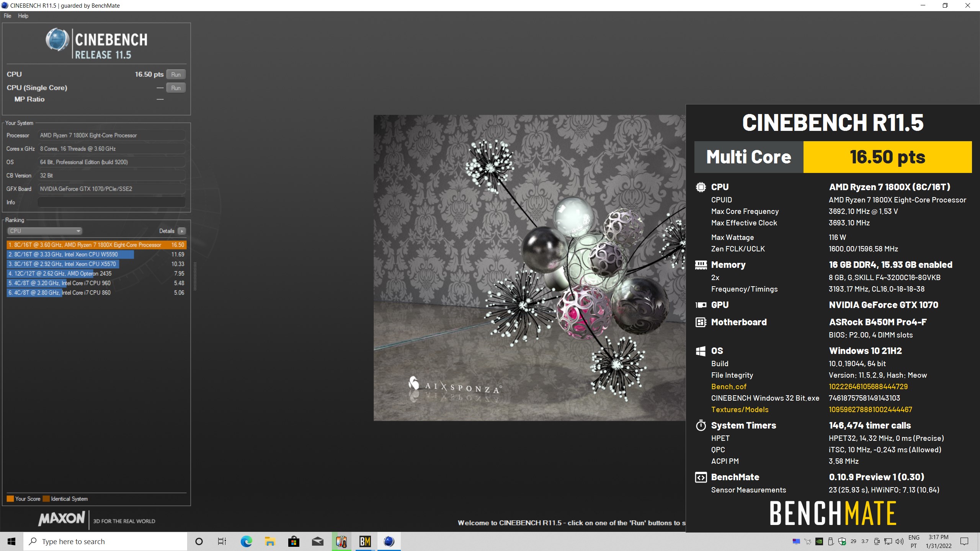Select the Core i7 CPU 860 ranking row

click(x=96, y=293)
